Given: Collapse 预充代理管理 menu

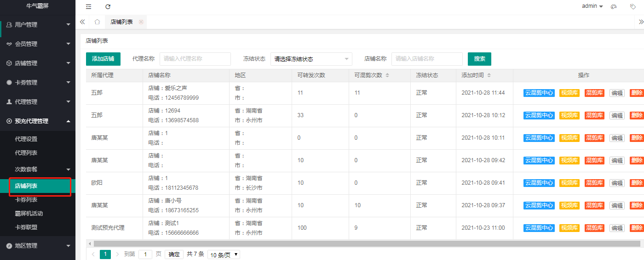Looking at the screenshot, I should [x=38, y=121].
